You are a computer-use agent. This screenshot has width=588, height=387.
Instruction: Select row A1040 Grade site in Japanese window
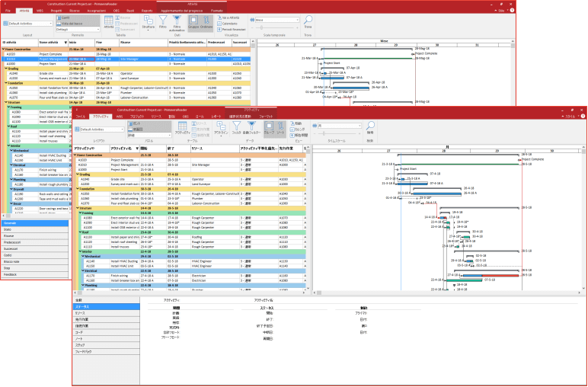click(x=190, y=179)
